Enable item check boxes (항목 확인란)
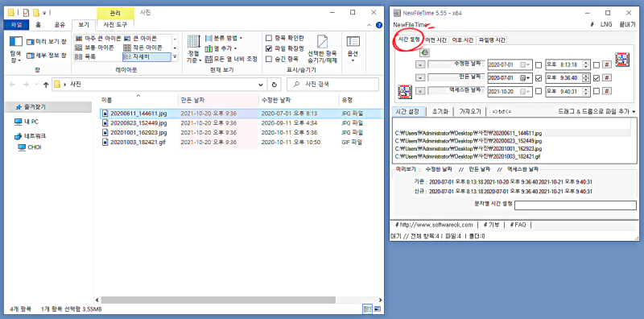The width and height of the screenshot is (644, 319). 269,38
